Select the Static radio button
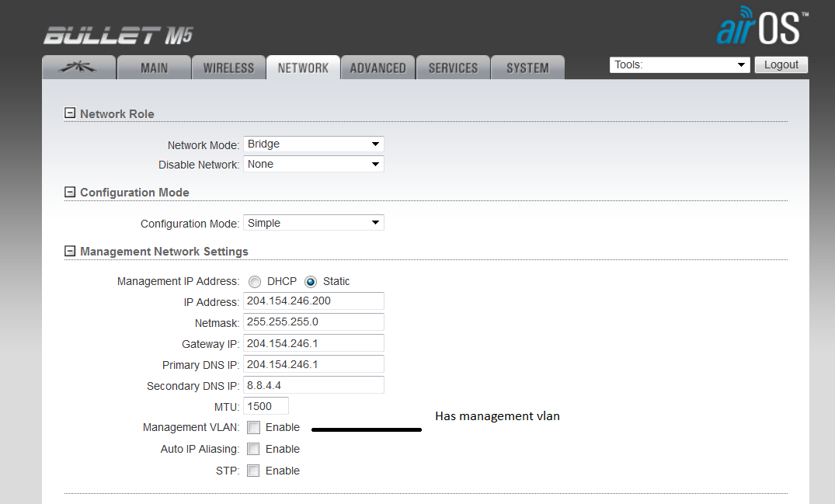This screenshot has height=504, width=835. [311, 282]
